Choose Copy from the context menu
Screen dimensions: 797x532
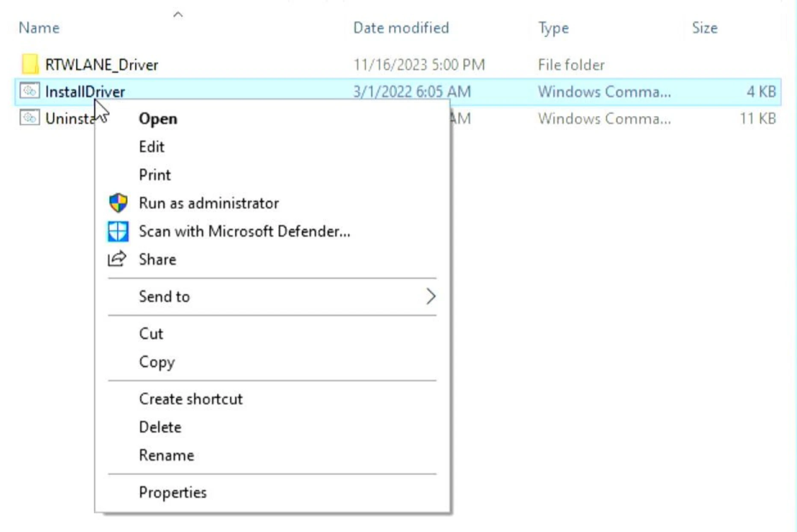[x=157, y=362]
